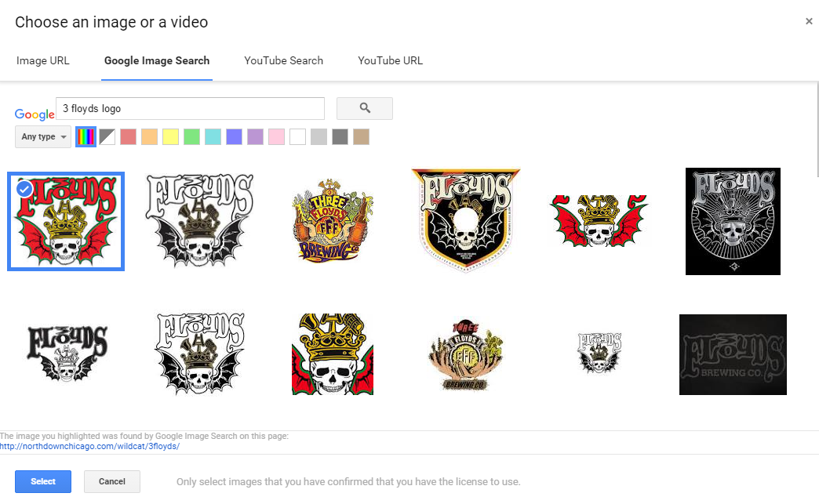Select the full color filter swatch
Image resolution: width=819 pixels, height=504 pixels.
pyautogui.click(x=86, y=137)
